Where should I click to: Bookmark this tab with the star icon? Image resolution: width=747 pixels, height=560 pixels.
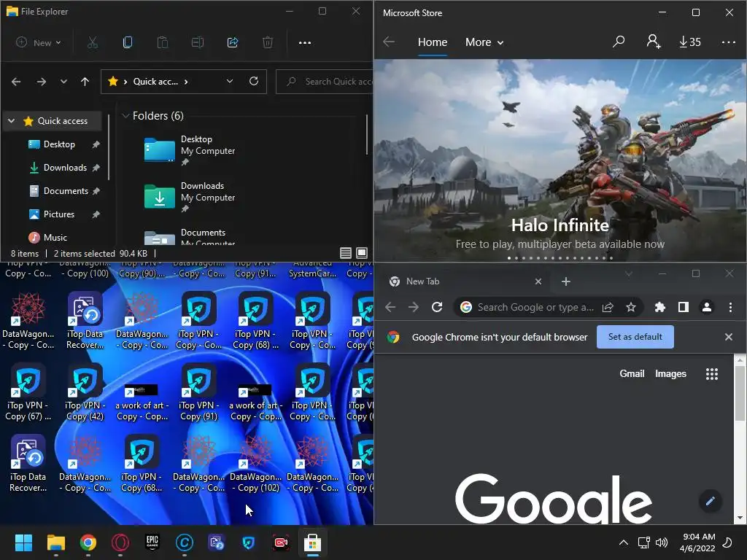click(x=631, y=307)
